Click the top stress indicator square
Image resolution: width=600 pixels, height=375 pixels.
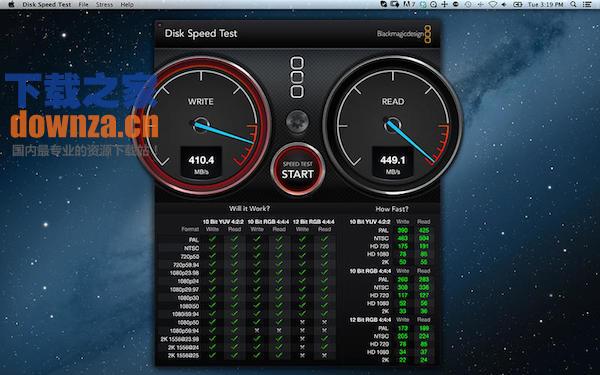coord(297,63)
